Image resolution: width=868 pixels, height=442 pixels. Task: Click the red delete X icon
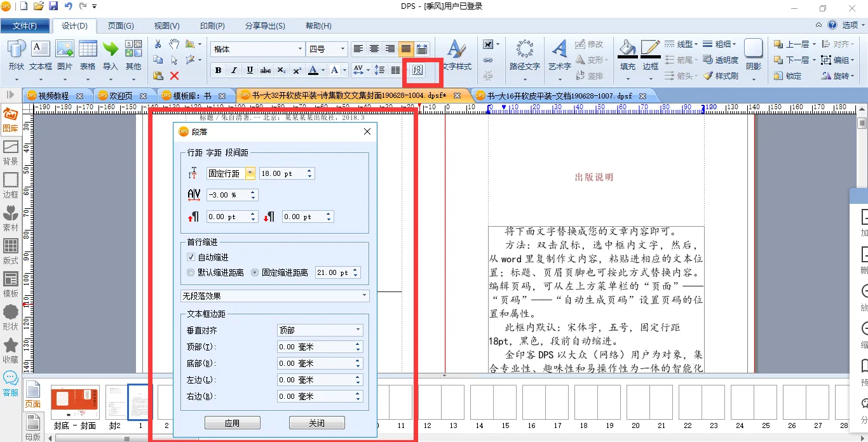click(174, 76)
